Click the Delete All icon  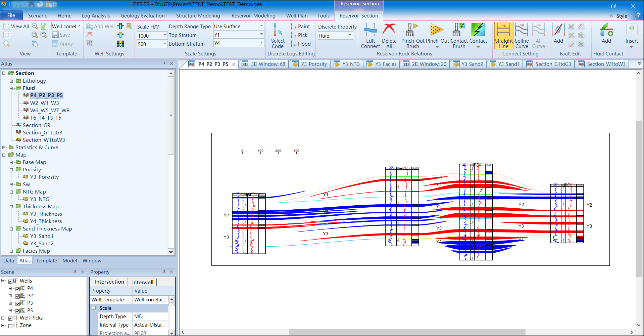389,36
